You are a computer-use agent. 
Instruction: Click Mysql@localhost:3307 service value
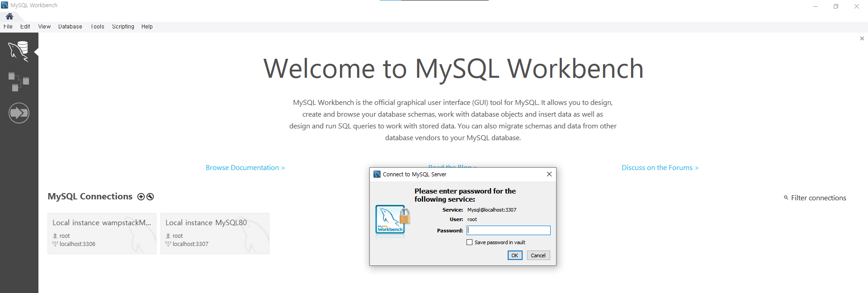pos(492,210)
